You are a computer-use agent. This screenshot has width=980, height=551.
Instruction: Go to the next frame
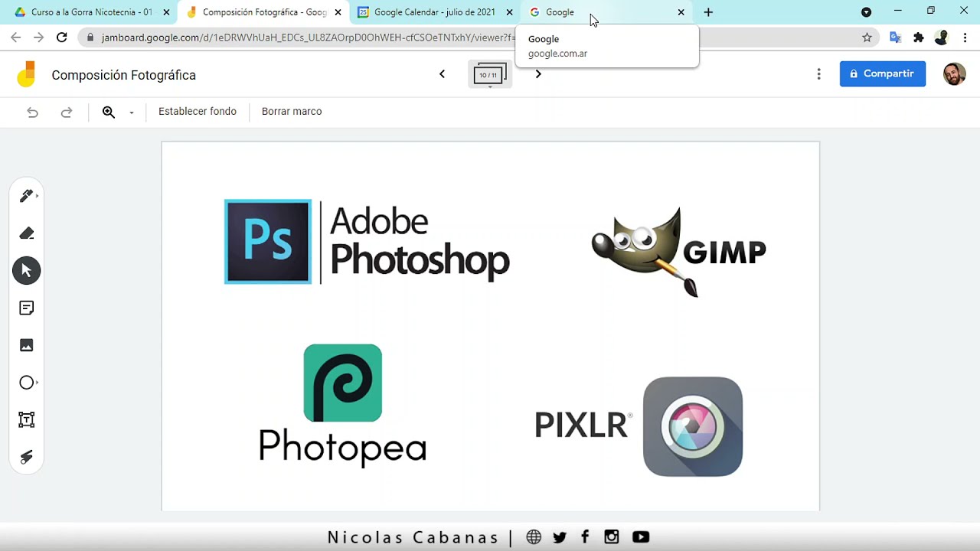tap(538, 74)
